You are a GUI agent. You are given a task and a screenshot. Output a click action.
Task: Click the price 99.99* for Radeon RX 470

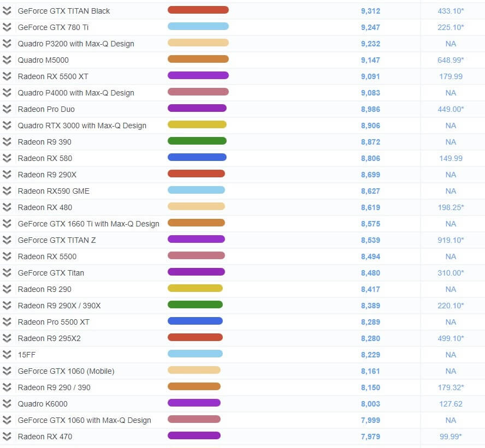[x=451, y=437]
